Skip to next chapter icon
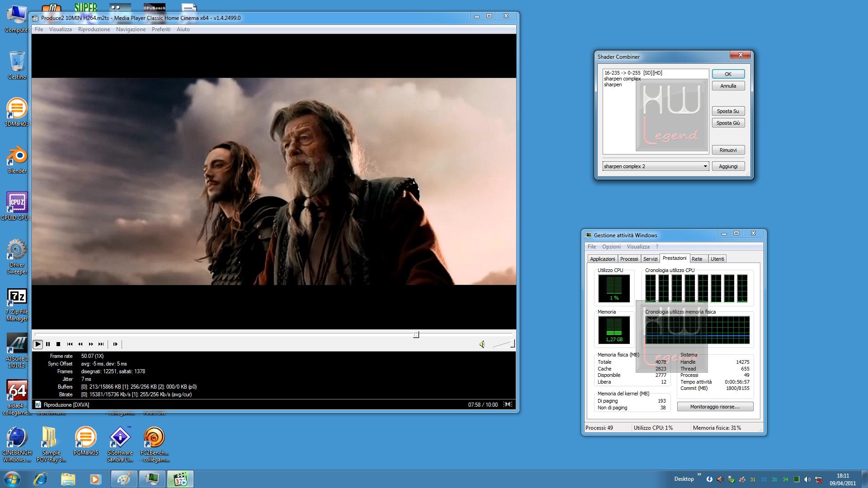868x488 pixels. [x=101, y=344]
